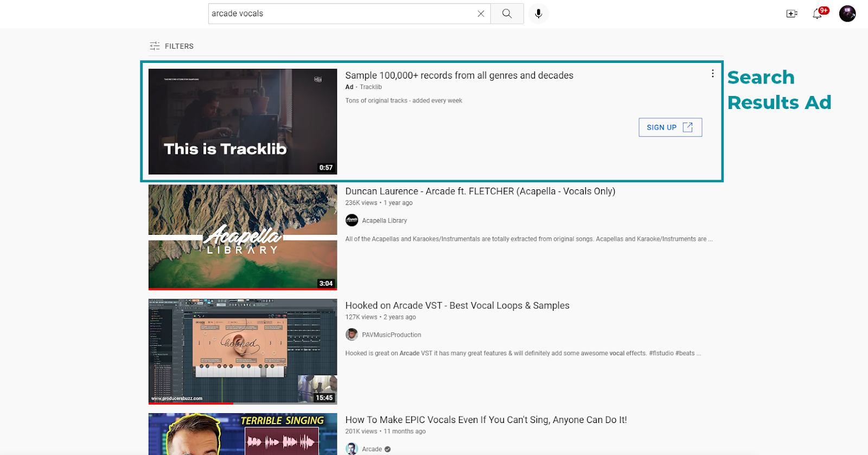The height and width of the screenshot is (455, 868).
Task: Click the '201K views • 11 months ago' text
Action: point(385,432)
